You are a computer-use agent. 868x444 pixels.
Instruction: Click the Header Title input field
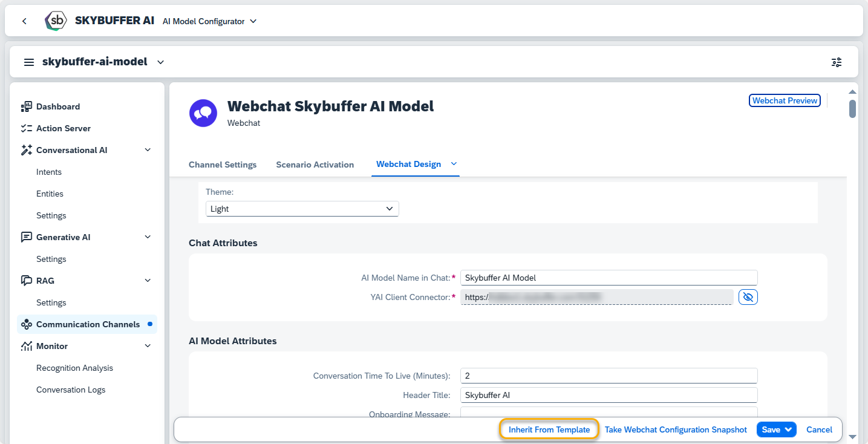(x=609, y=395)
